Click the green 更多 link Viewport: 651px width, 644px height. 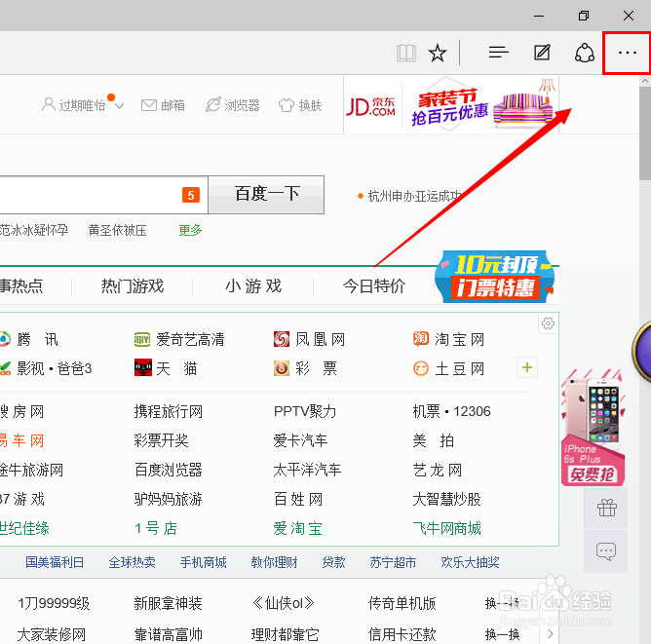click(x=190, y=230)
